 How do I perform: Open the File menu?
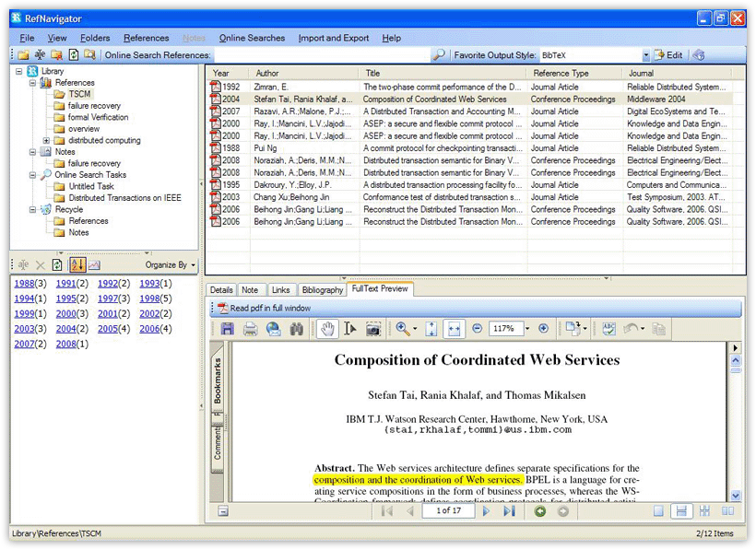tap(27, 38)
